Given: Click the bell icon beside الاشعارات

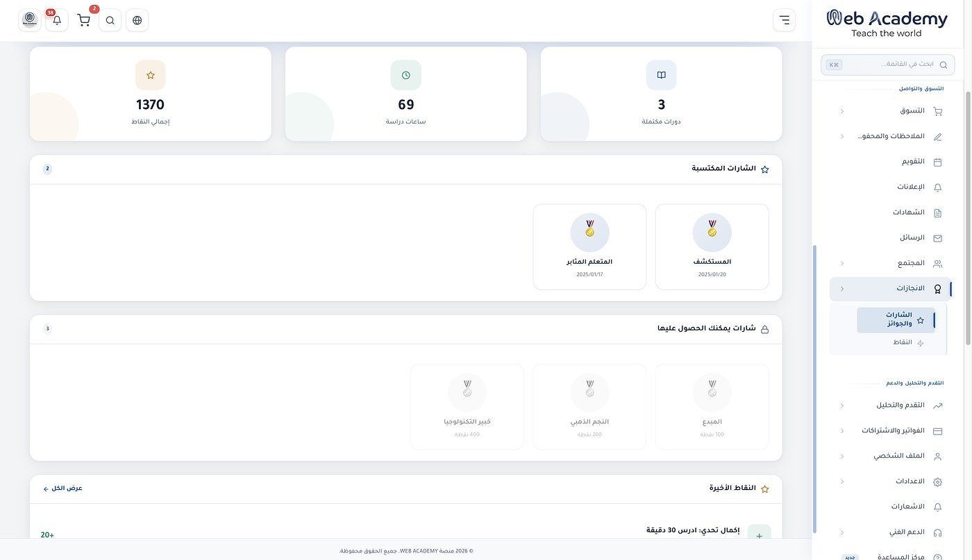Looking at the screenshot, I should click(938, 507).
